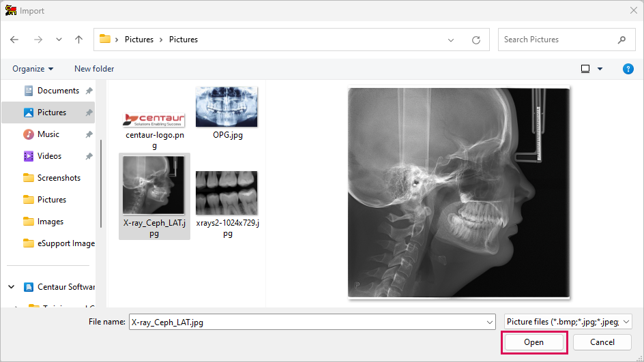Select the centaur-logo.png file
Screen dimensions: 644x362
(x=154, y=130)
